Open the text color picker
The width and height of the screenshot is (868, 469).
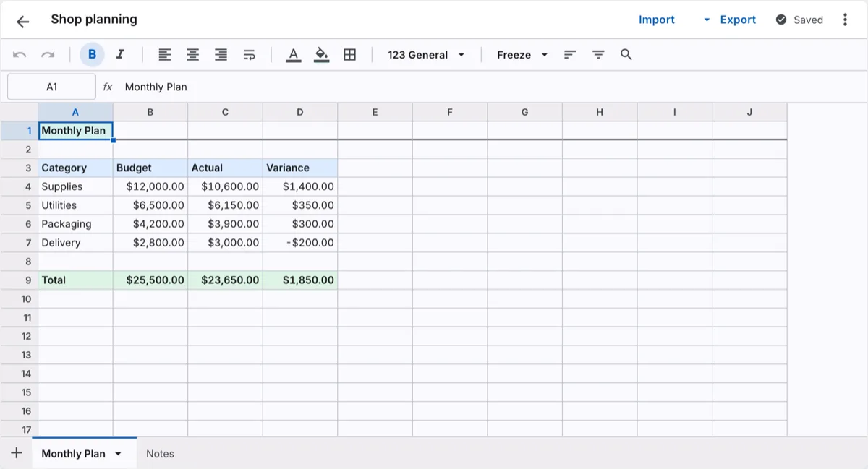pos(293,55)
